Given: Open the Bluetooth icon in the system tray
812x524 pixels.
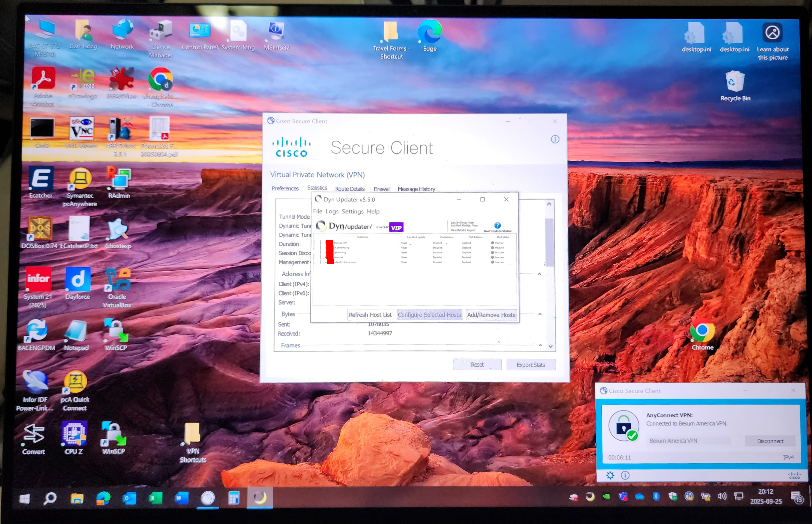Looking at the screenshot, I should point(656,496).
